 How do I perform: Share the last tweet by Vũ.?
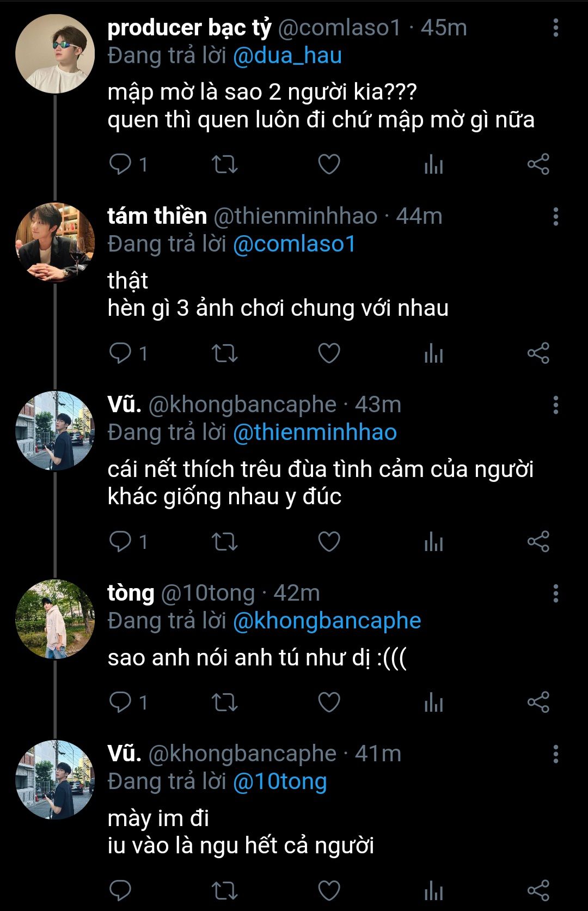tap(538, 890)
